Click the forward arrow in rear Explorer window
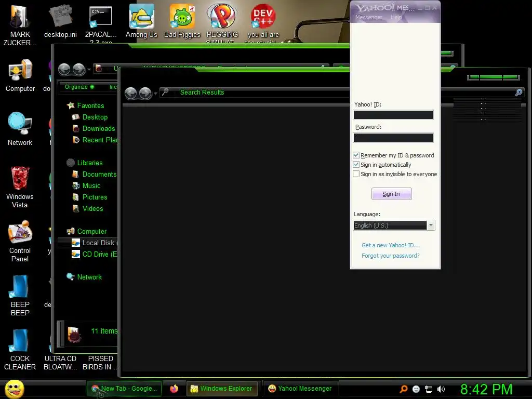Screen dimensions: 532x399 coord(79,69)
